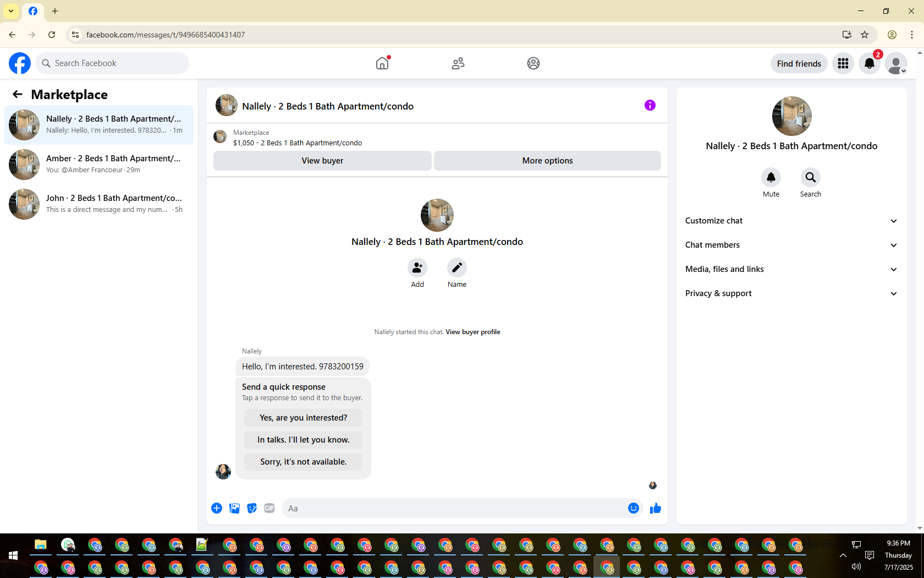The image size is (924, 578).
Task: Open the taskbar volume control
Action: point(856,566)
